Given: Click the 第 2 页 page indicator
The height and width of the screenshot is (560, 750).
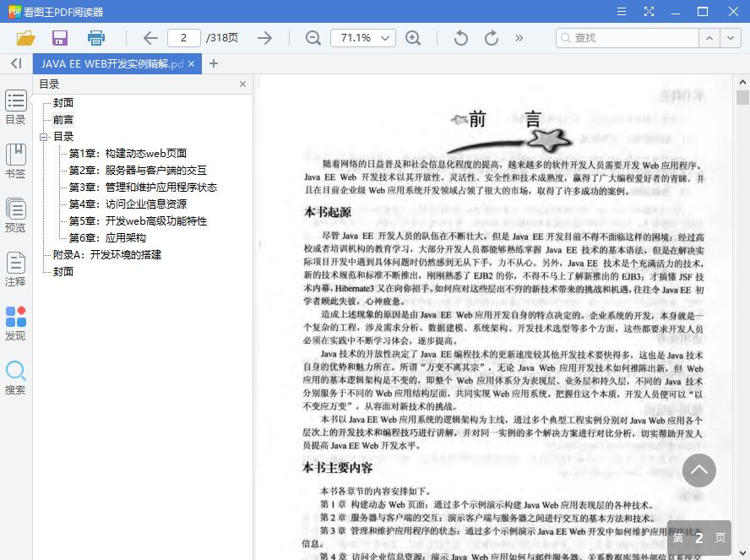Looking at the screenshot, I should (698, 538).
